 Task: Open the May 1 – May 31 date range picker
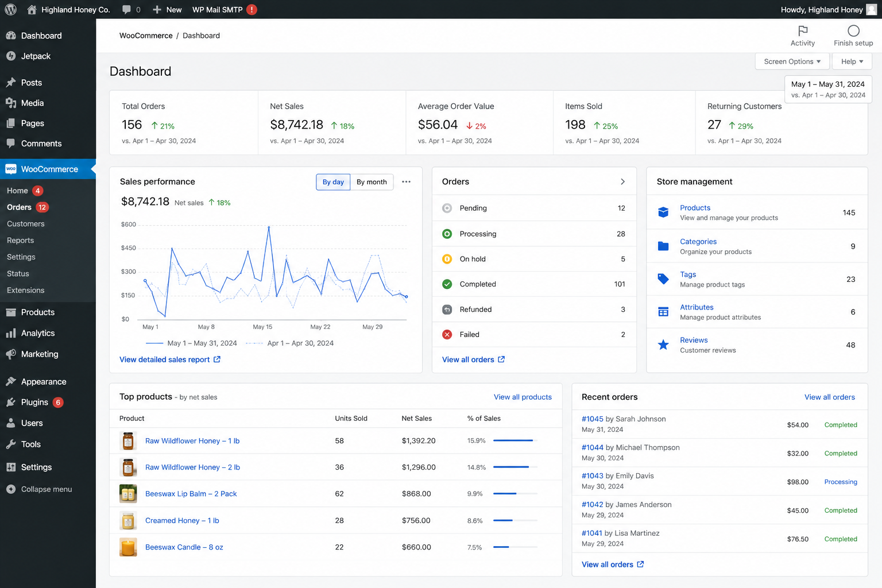828,89
